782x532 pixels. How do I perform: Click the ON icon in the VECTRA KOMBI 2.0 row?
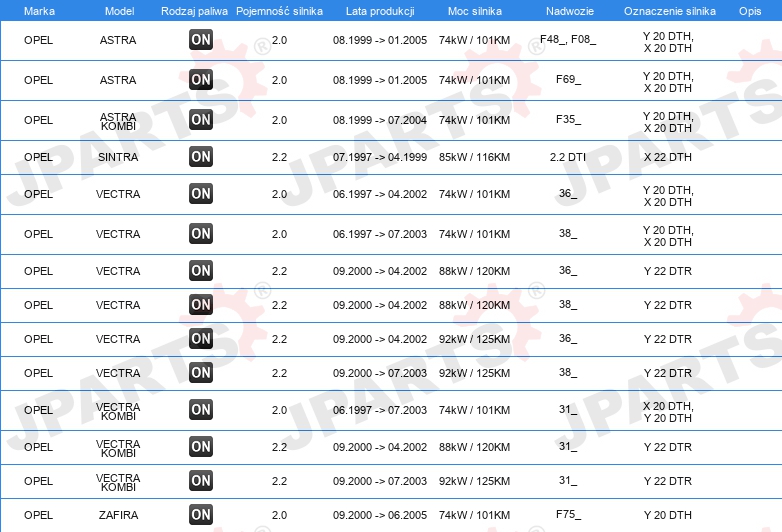point(201,410)
